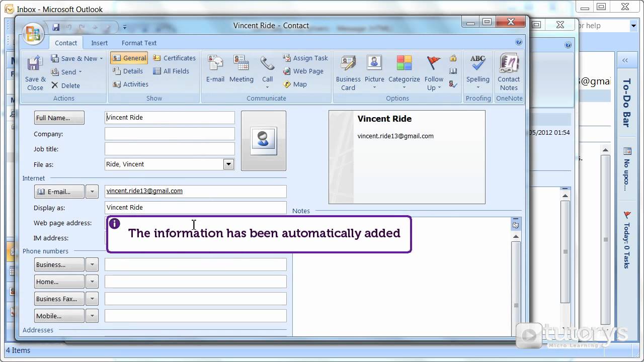Open Map for this contact
The width and height of the screenshot is (644, 362).
pos(295,84)
